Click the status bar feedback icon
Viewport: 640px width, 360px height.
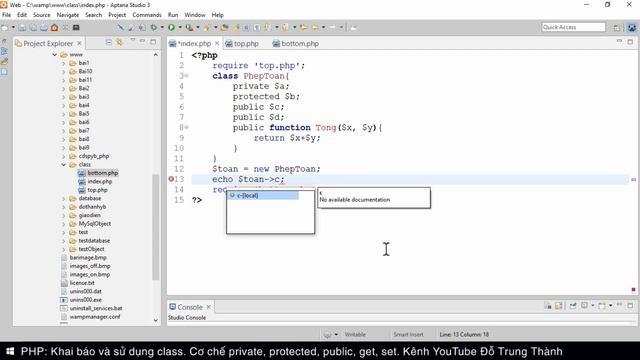327,335
